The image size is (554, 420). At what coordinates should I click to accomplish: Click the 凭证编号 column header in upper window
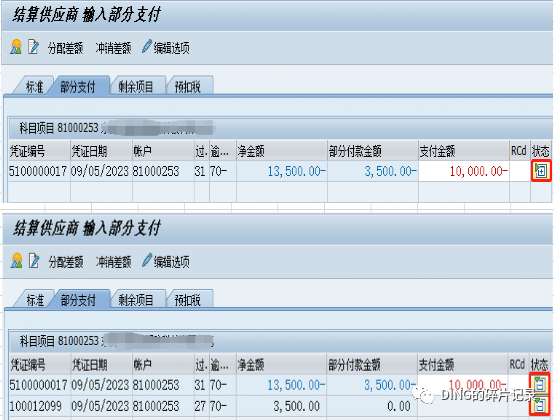click(40, 152)
